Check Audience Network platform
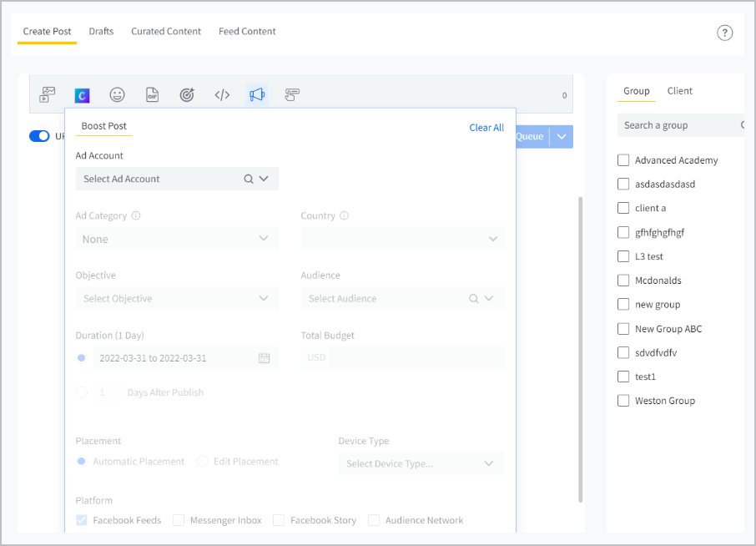The image size is (756, 546). pos(374,520)
